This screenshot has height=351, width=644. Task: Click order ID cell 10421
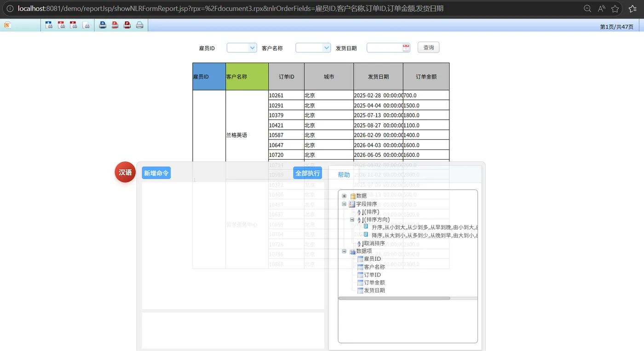tap(286, 125)
